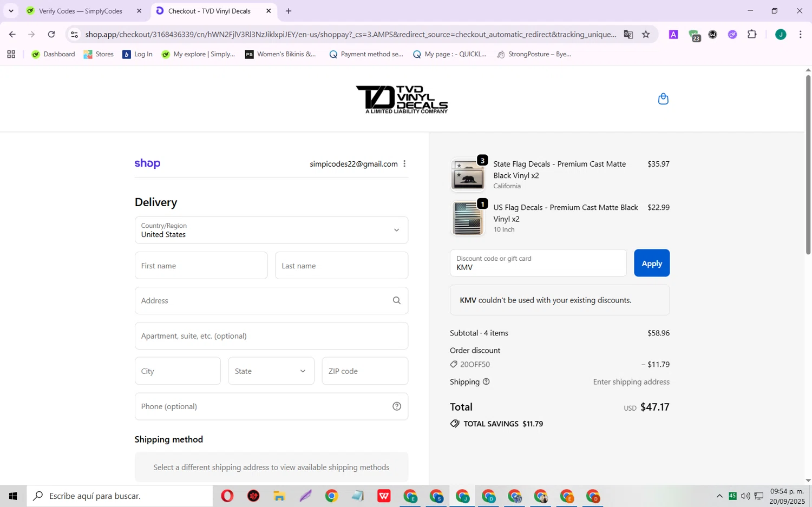Go back to the previous page
The image size is (812, 507).
[x=12, y=35]
